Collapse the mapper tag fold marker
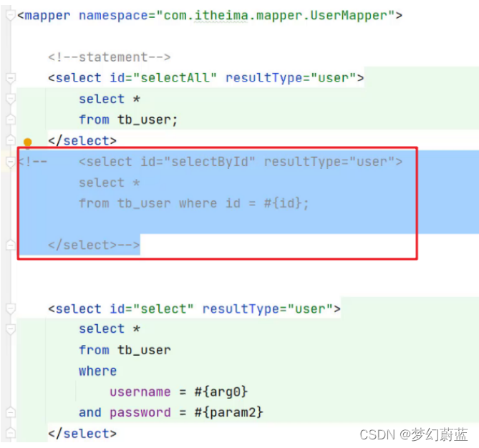This screenshot has height=448, width=479. pos(11,15)
